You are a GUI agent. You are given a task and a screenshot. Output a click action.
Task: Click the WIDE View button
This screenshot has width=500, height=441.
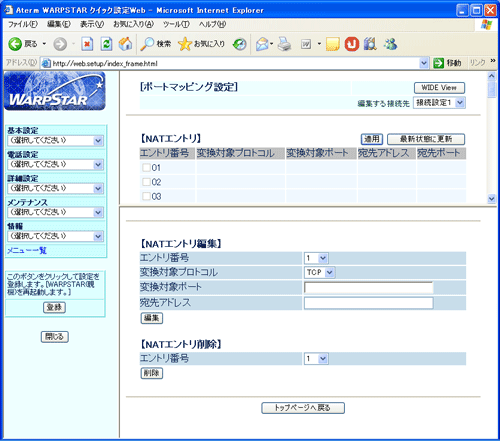pyautogui.click(x=439, y=88)
